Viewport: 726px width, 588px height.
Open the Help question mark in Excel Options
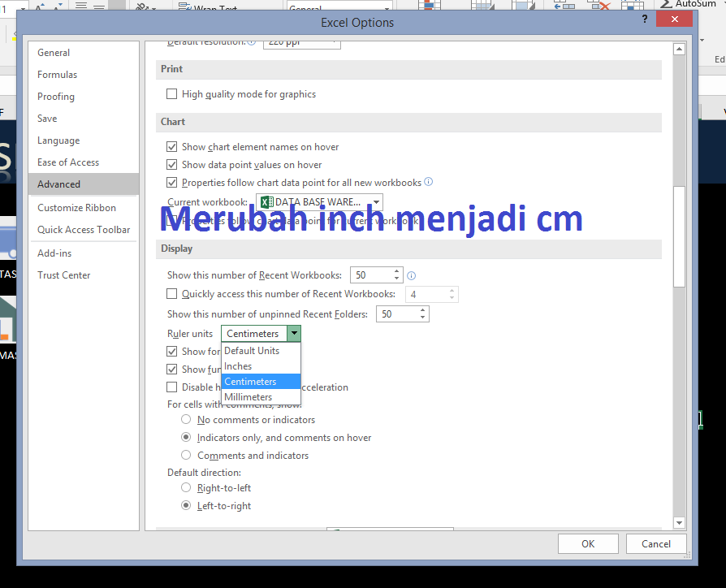[x=645, y=19]
